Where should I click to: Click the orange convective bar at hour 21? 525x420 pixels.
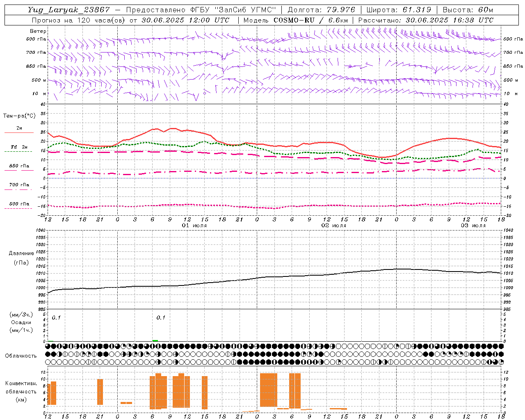click(x=100, y=392)
